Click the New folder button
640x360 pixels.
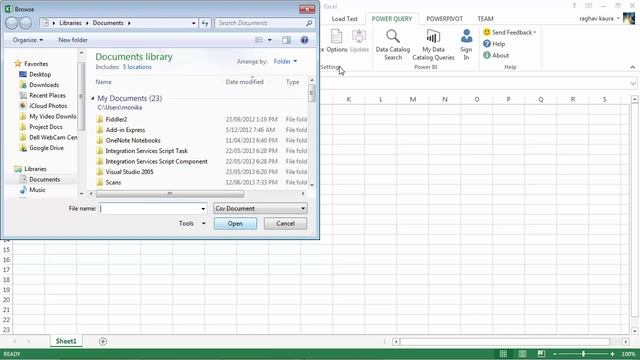click(73, 40)
